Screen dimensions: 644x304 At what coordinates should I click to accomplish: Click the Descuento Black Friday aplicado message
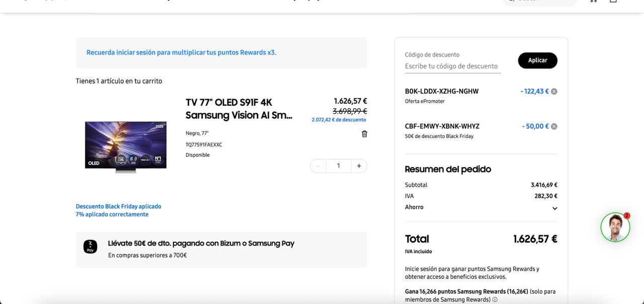click(x=118, y=206)
